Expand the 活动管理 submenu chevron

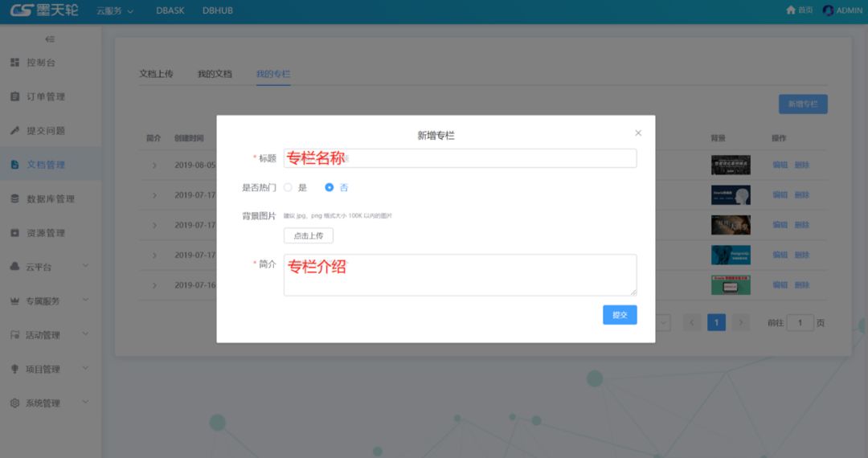coord(86,334)
